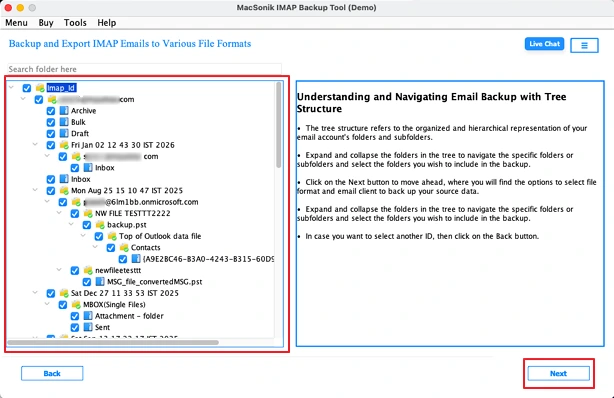Screen dimensions: 614x398
Task: Collapse the Mon Aug 25 2025 folder
Action: (35, 190)
